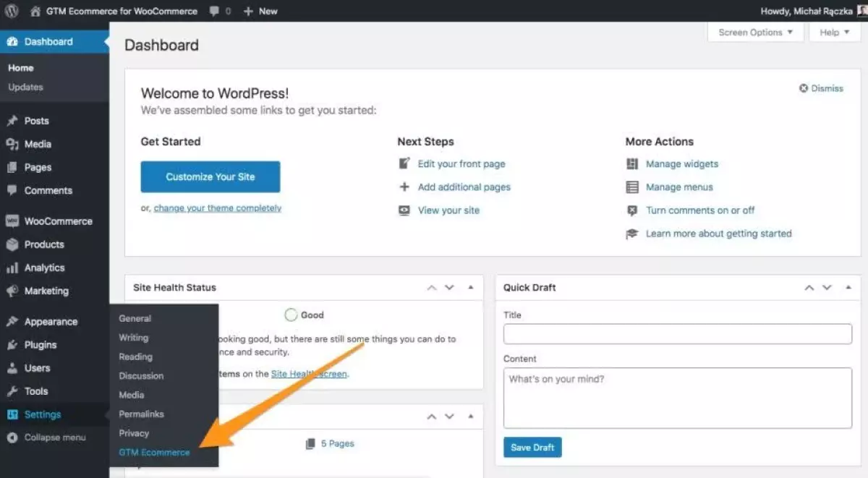868x478 pixels.
Task: Click the plus New icon in admin bar
Action: coord(248,12)
